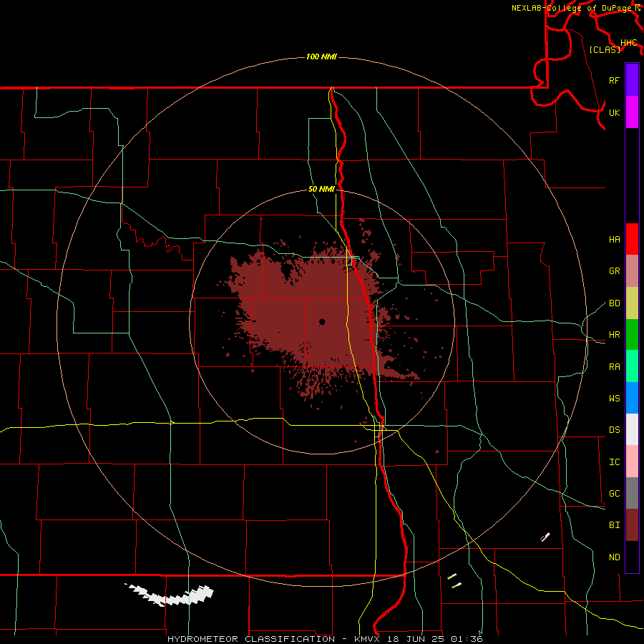Click the "[CLAS]" label
The image size is (644, 644).
[605, 49]
